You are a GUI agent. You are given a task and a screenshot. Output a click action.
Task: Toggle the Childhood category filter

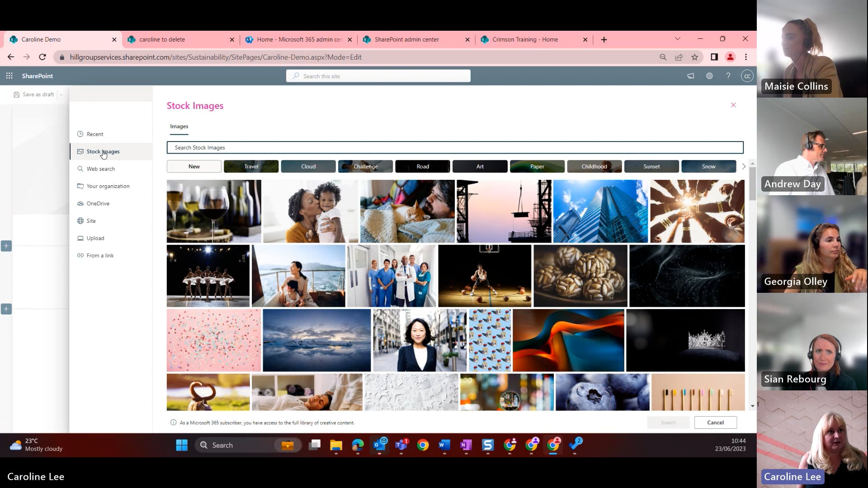[594, 166]
